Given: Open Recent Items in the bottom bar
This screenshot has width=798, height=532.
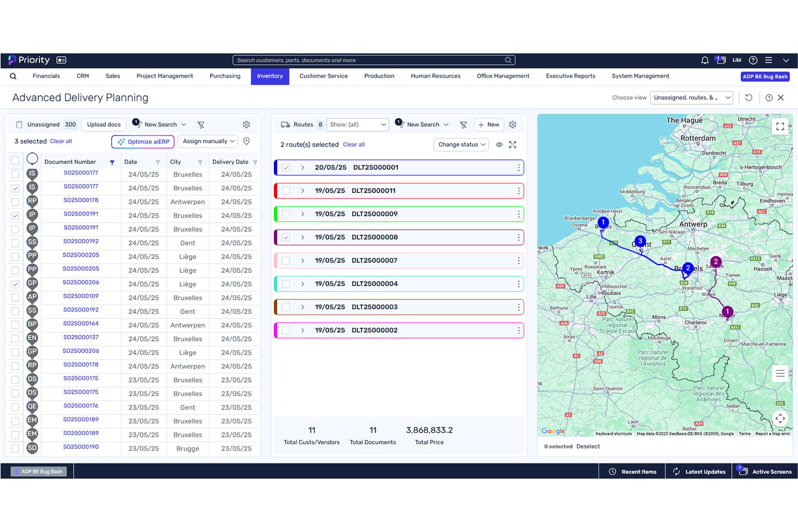Looking at the screenshot, I should [632, 472].
